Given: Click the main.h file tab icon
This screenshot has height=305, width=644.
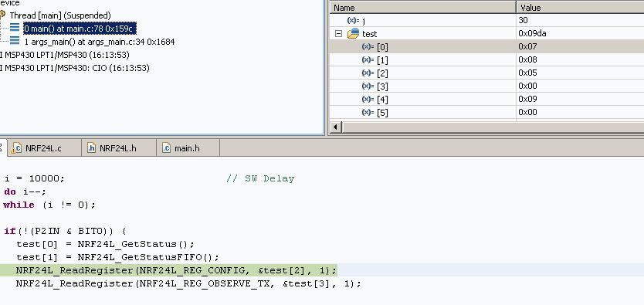Looking at the screenshot, I should (166, 147).
